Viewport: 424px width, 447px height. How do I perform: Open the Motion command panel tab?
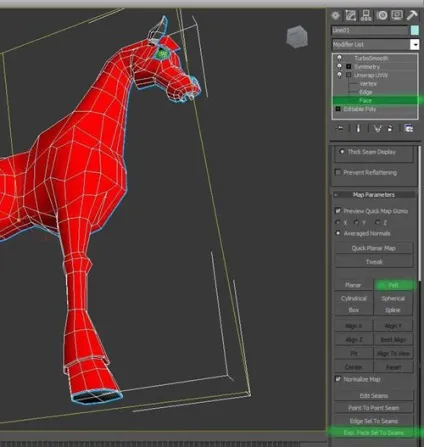pyautogui.click(x=382, y=16)
